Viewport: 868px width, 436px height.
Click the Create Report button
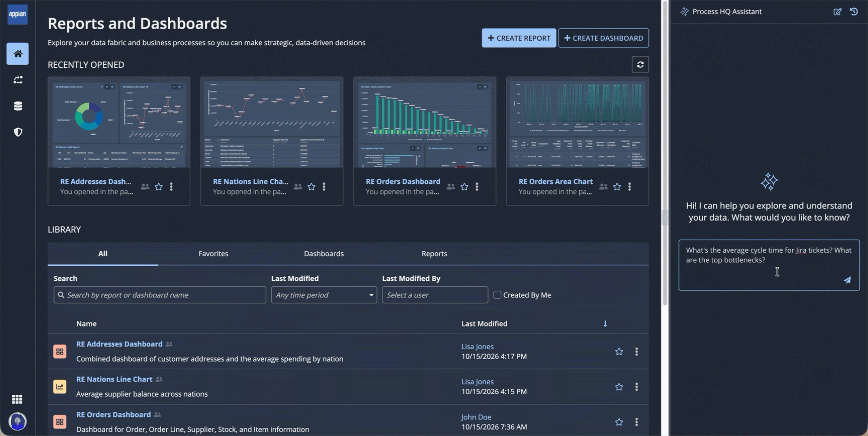point(519,38)
